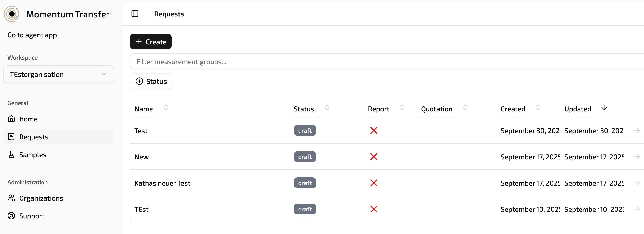This screenshot has width=644, height=234.
Task: Open the Status filter dropdown
Action: pyautogui.click(x=151, y=81)
